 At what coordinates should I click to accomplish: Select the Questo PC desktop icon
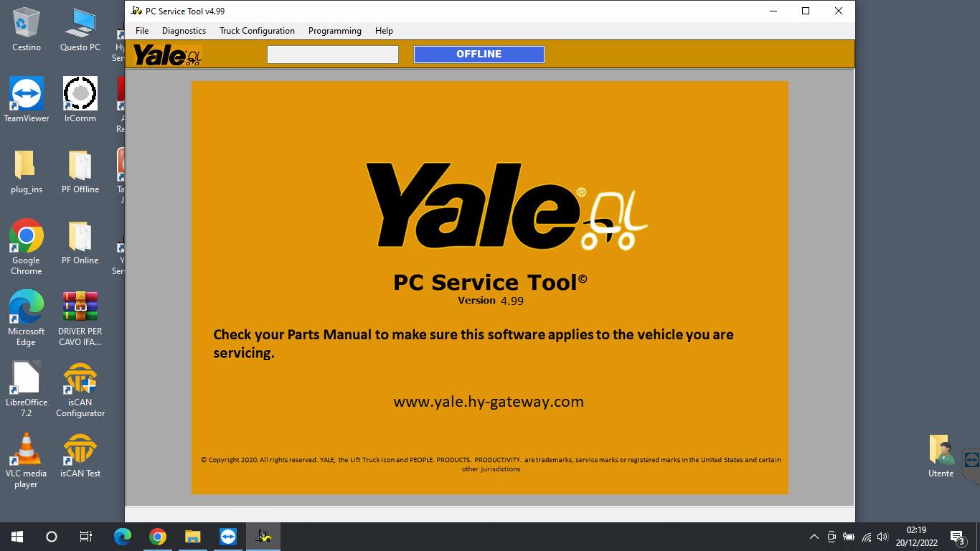(x=80, y=29)
